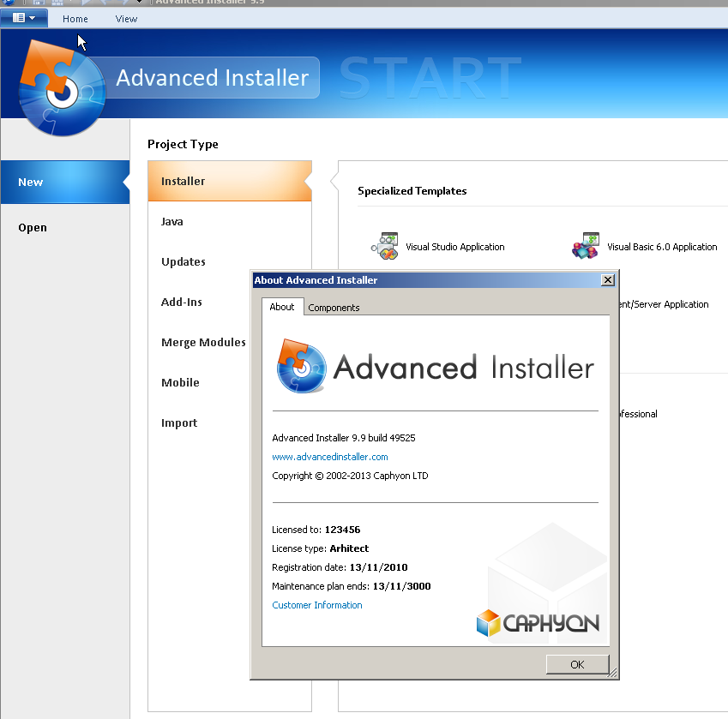Click the resize grip of the About dialog

click(613, 673)
